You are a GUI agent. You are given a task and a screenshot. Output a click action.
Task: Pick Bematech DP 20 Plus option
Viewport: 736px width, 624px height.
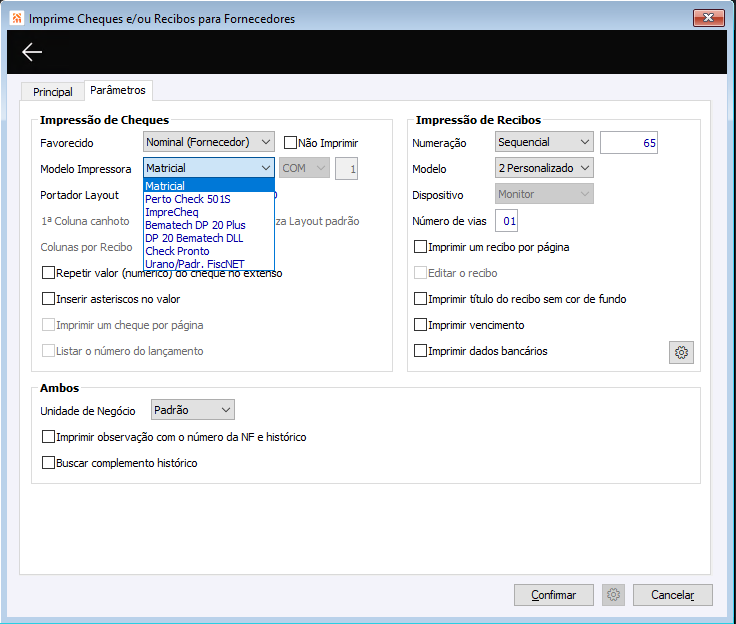[x=209, y=225]
